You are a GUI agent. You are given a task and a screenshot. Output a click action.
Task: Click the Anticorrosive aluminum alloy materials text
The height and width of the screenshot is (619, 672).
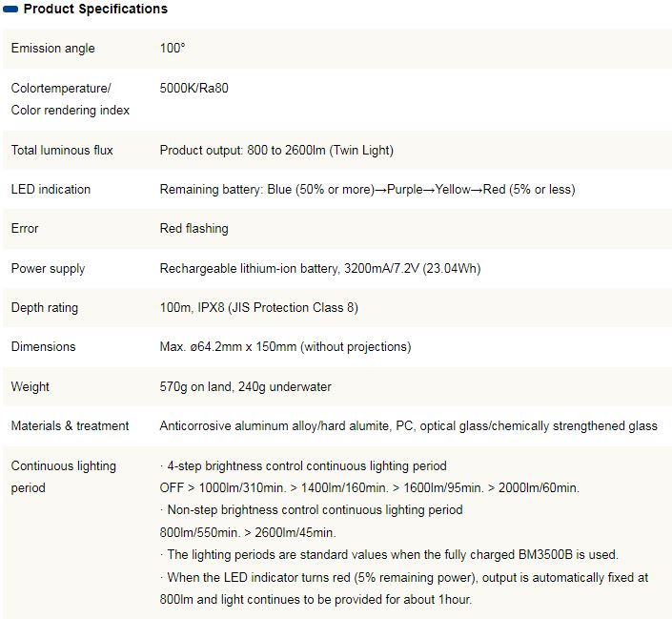(x=409, y=425)
